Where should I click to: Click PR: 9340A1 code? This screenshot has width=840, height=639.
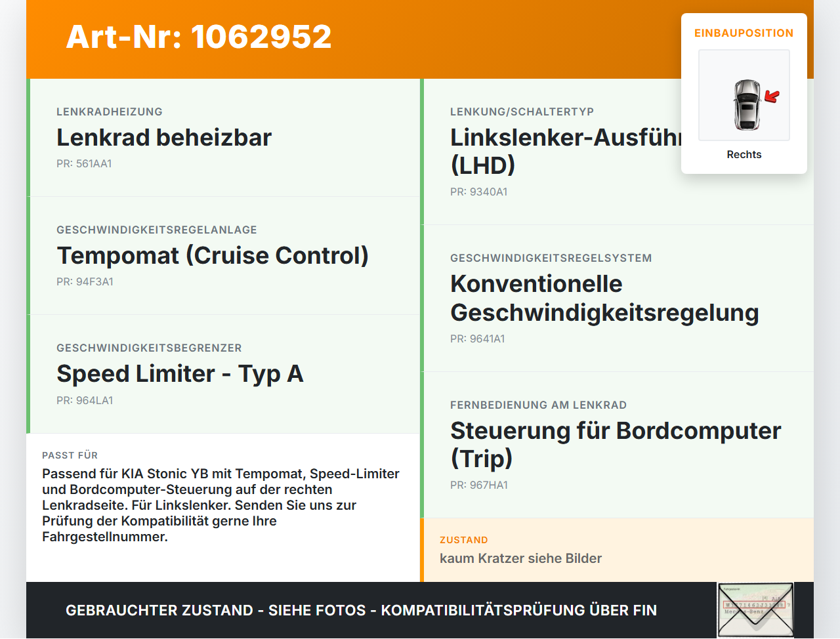point(478,192)
